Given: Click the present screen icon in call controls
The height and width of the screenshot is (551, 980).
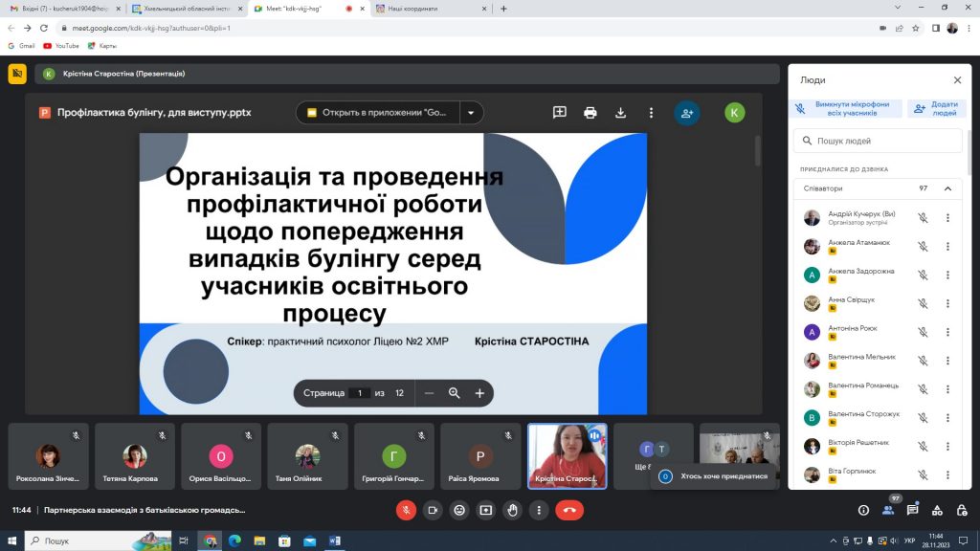Looking at the screenshot, I should click(485, 511).
